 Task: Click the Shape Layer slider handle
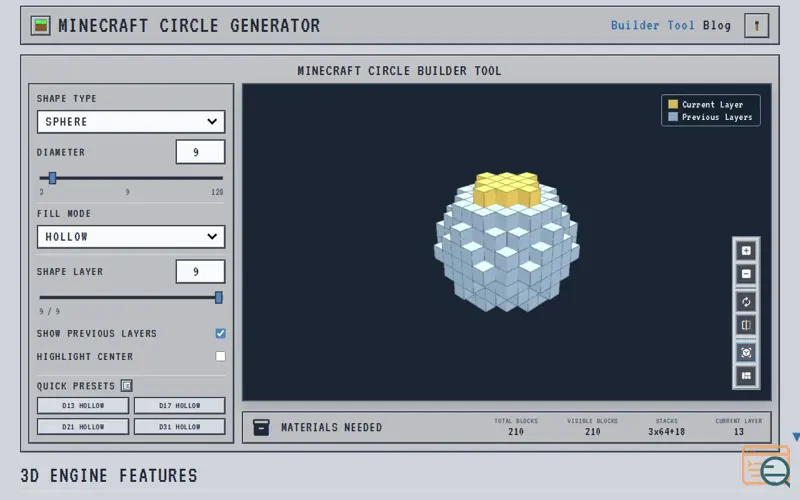coord(218,297)
